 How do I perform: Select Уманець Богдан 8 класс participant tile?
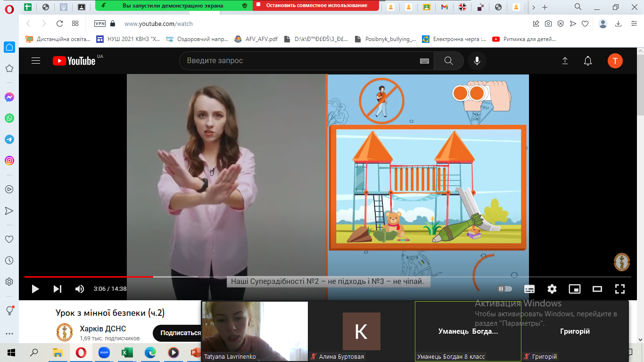(468, 331)
